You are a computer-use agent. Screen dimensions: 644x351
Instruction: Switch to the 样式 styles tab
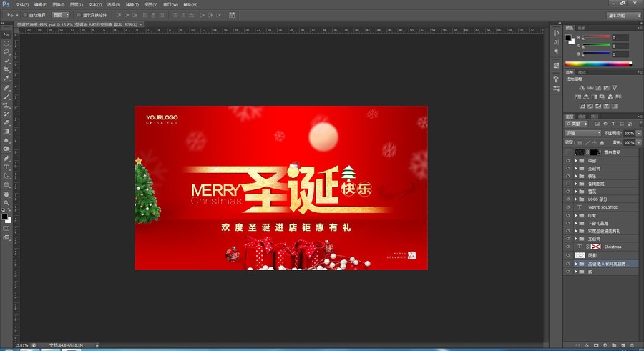tap(582, 72)
